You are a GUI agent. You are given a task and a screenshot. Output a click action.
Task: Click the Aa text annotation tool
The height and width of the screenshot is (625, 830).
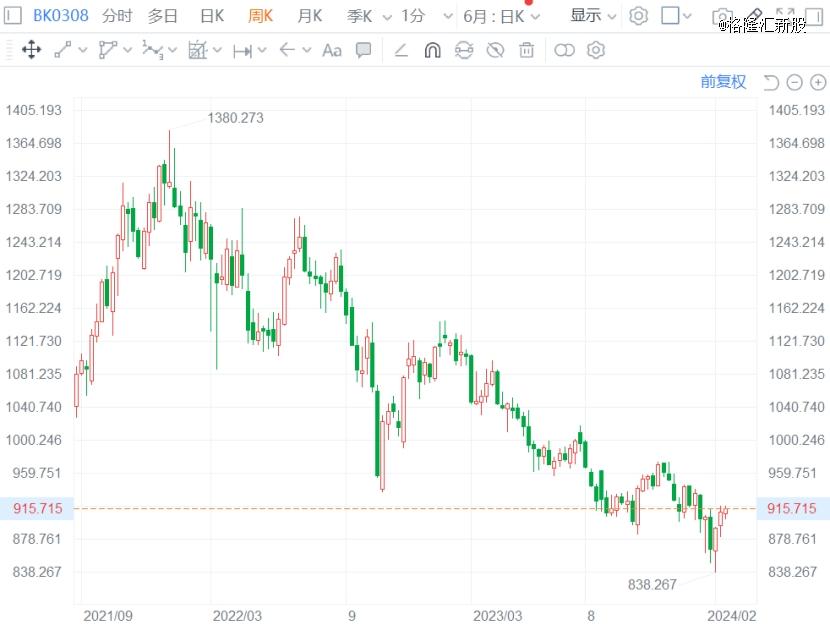point(331,50)
